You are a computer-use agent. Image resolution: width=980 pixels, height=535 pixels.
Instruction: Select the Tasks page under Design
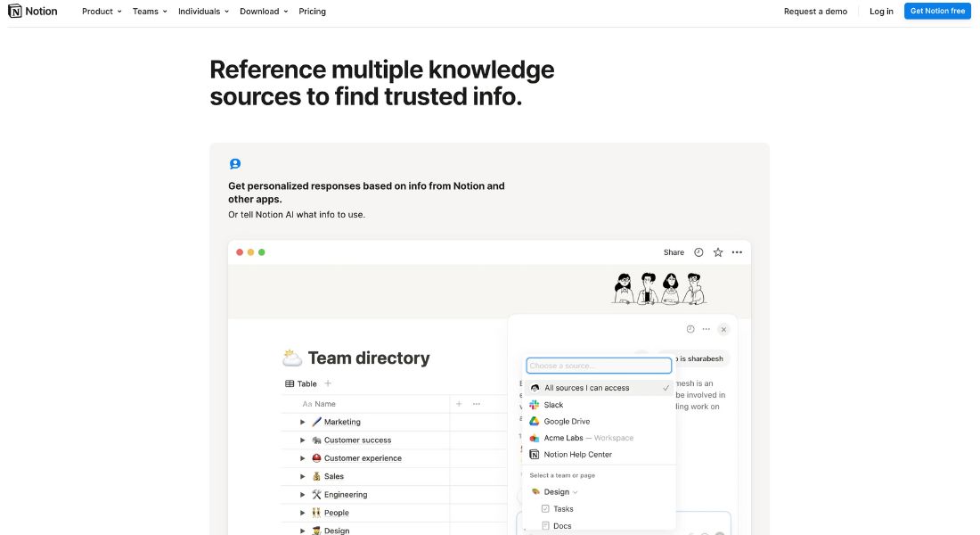click(561, 508)
